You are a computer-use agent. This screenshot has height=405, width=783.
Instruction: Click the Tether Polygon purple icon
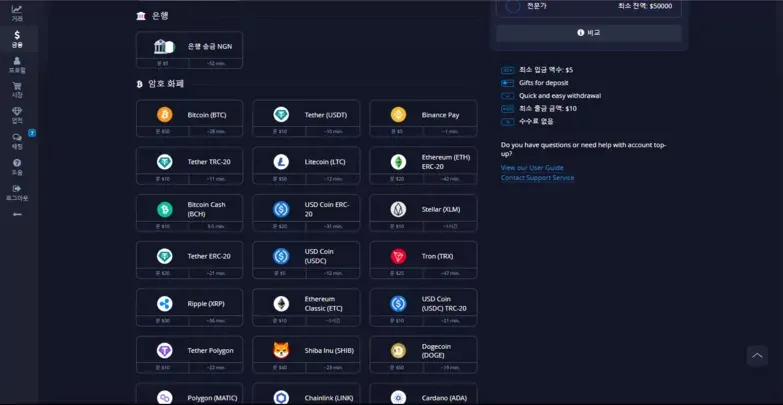click(x=165, y=351)
